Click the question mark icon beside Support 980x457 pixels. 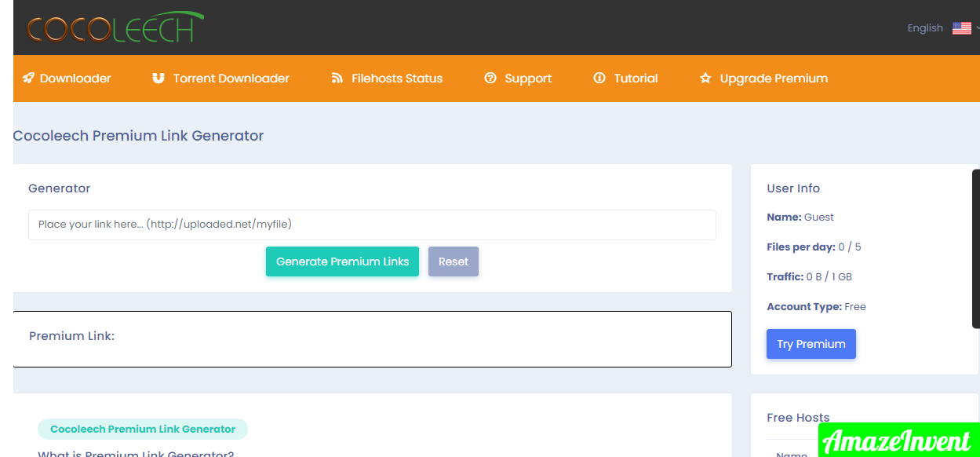pyautogui.click(x=490, y=79)
